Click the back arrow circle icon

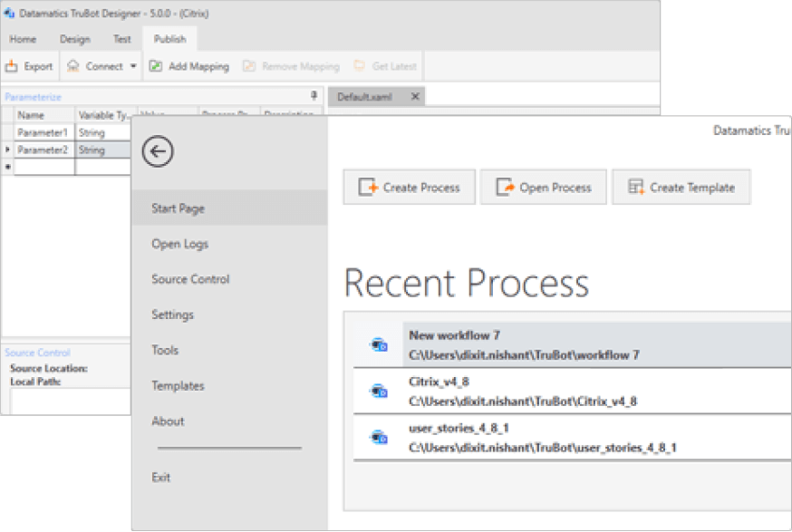(158, 151)
